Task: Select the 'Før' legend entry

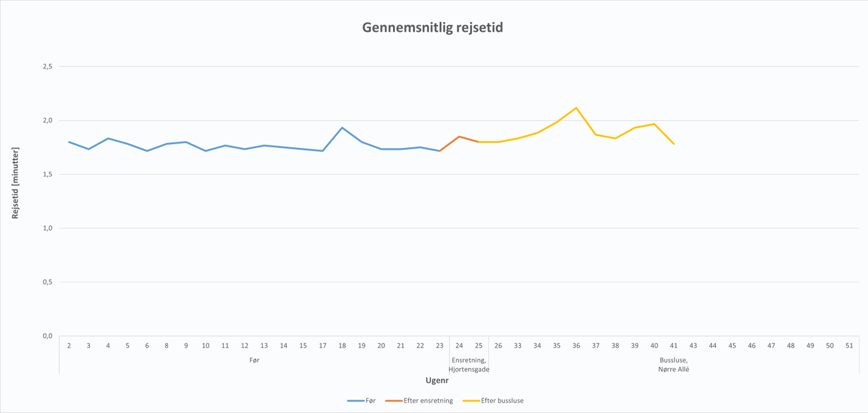Action: pos(370,401)
